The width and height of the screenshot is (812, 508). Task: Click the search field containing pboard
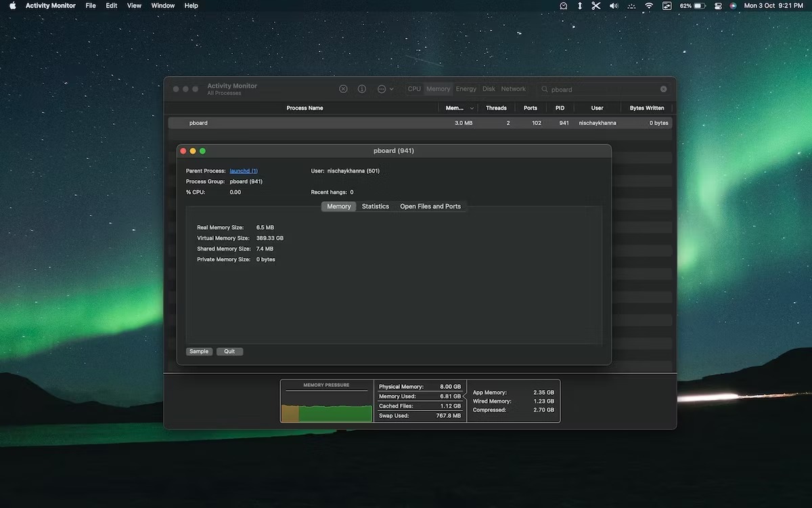(x=604, y=89)
